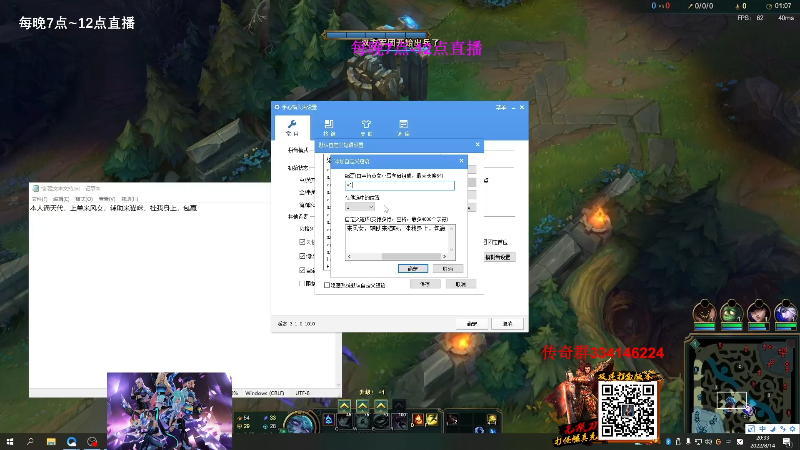Viewport: 800px width, 450px height.
Task: Open the Windows Start menu
Action: 10,441
